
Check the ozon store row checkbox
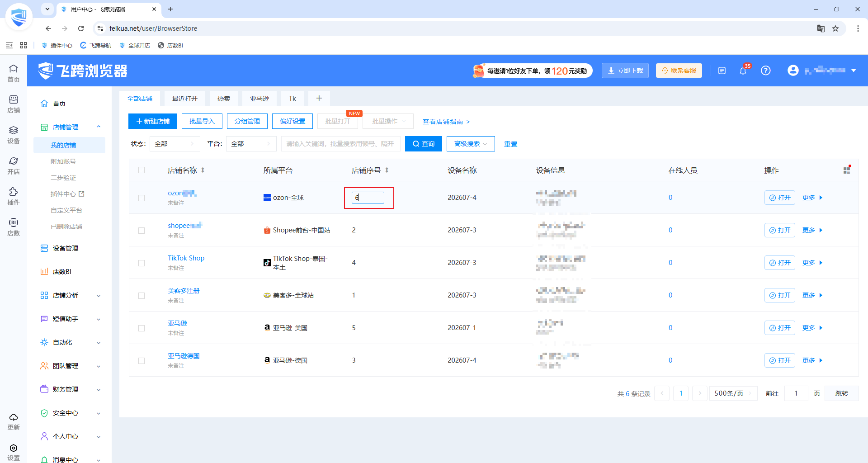pos(142,198)
